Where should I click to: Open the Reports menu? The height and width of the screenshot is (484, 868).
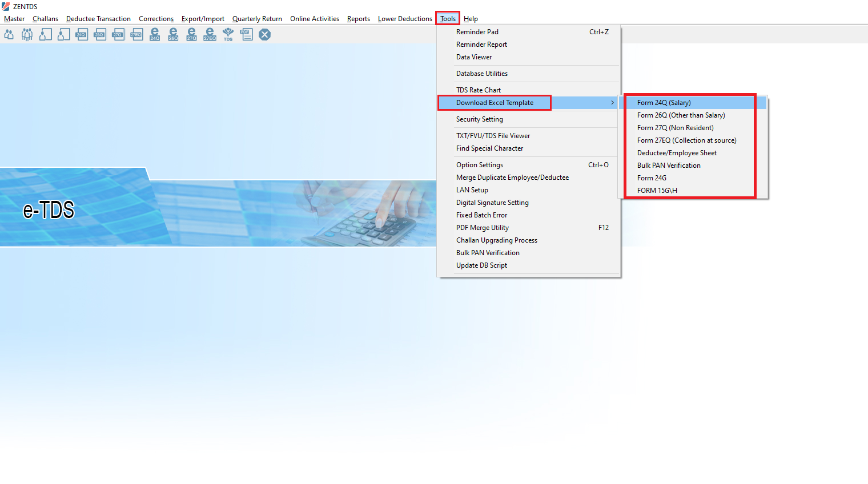pyautogui.click(x=359, y=19)
